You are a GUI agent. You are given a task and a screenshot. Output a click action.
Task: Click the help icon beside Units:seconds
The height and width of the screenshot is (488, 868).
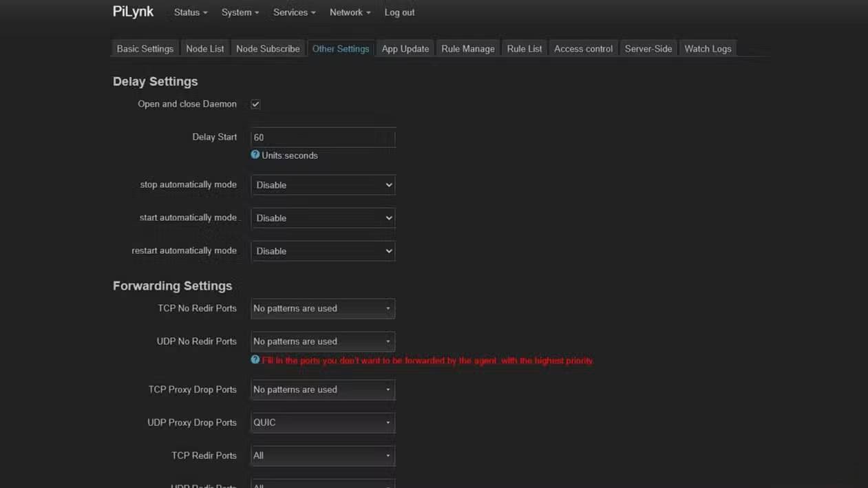click(x=255, y=155)
